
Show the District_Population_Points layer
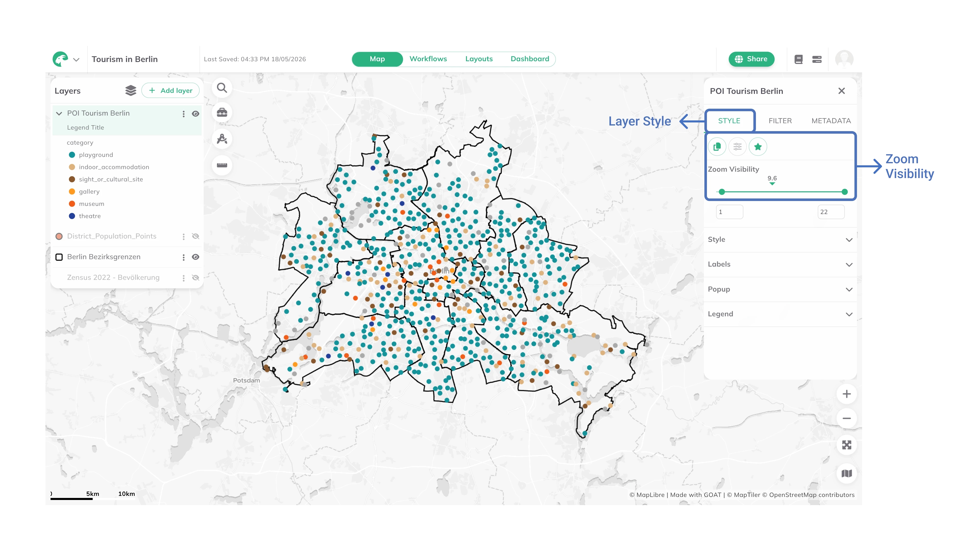click(195, 236)
